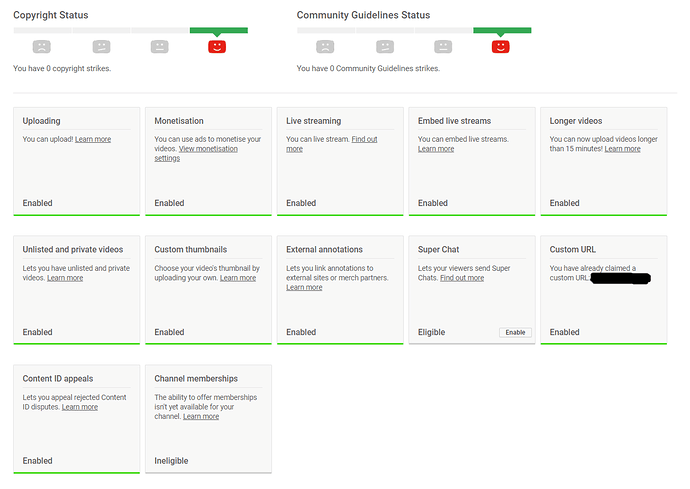Click the red smiley under Community Guidelines Status
Viewport: 690px width, 489px height.
[500, 47]
